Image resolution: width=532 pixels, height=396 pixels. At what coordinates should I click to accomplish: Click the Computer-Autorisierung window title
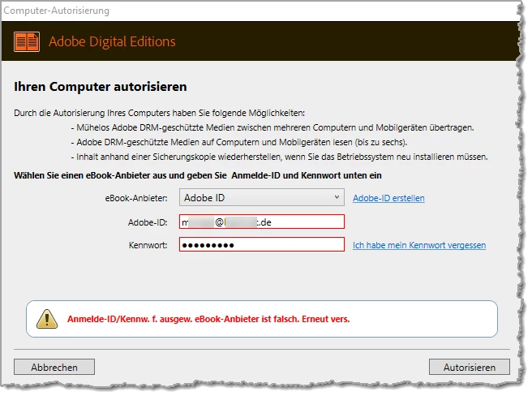coord(56,11)
